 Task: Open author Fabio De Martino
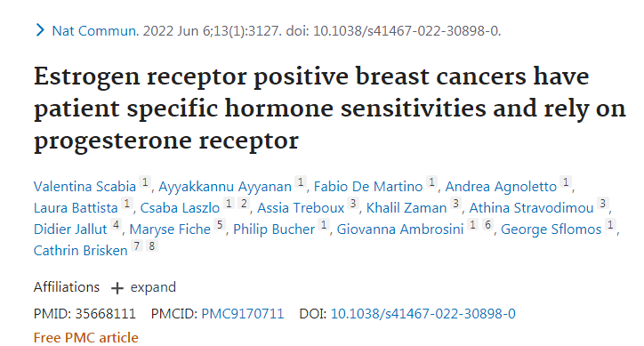click(x=368, y=187)
